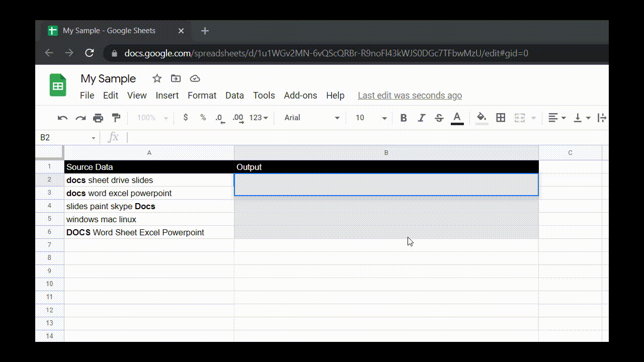Viewport: 644px width, 362px height.
Task: Open the Tools menu
Action: click(264, 96)
